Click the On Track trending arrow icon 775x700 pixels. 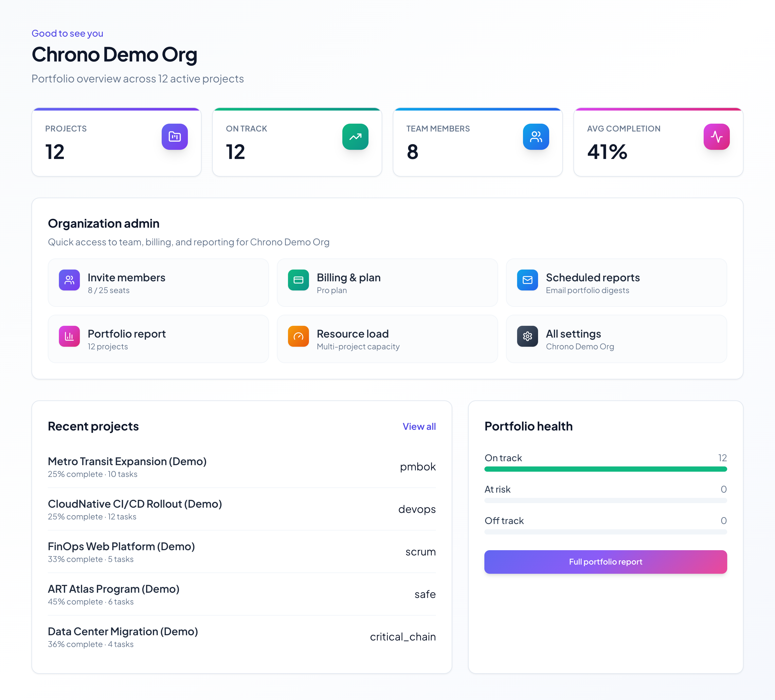click(355, 136)
